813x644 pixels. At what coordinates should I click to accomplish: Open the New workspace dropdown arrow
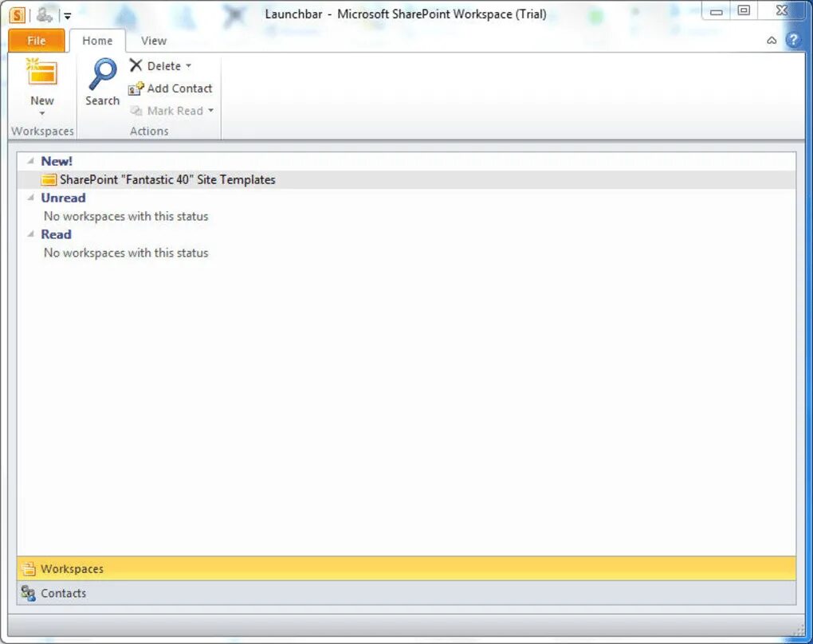tap(42, 113)
